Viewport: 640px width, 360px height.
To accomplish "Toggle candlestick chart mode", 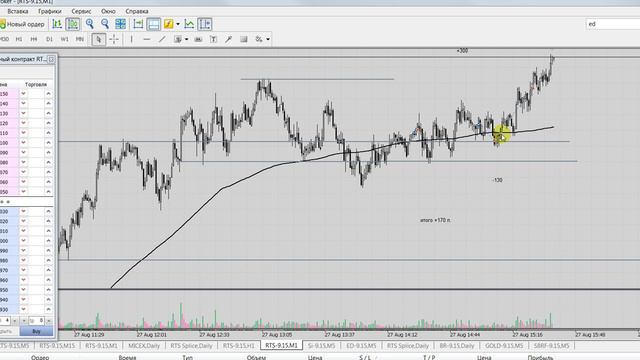I will click(x=73, y=24).
